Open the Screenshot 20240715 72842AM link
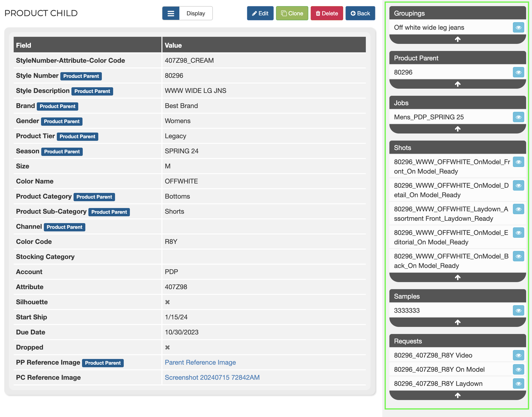The width and height of the screenshot is (532, 417). (212, 377)
